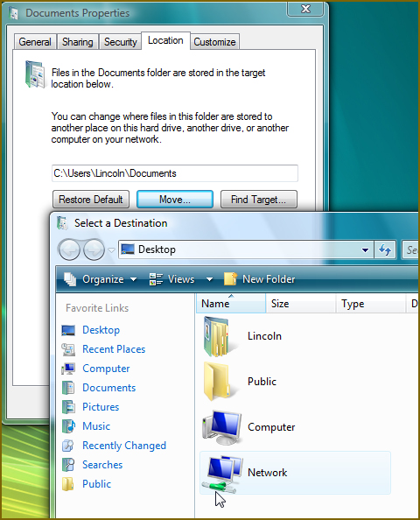Expand the Views dropdown arrow
Viewport: 420px width, 520px height.
(209, 279)
